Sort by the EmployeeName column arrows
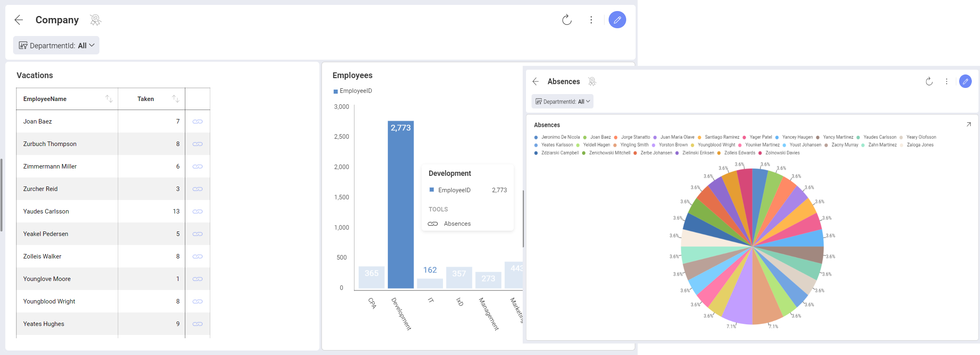Screen dimensions: 980x355 tap(109, 99)
